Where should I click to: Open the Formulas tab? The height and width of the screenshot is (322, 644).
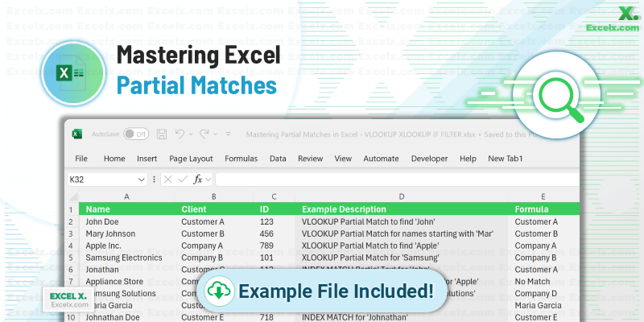(241, 159)
